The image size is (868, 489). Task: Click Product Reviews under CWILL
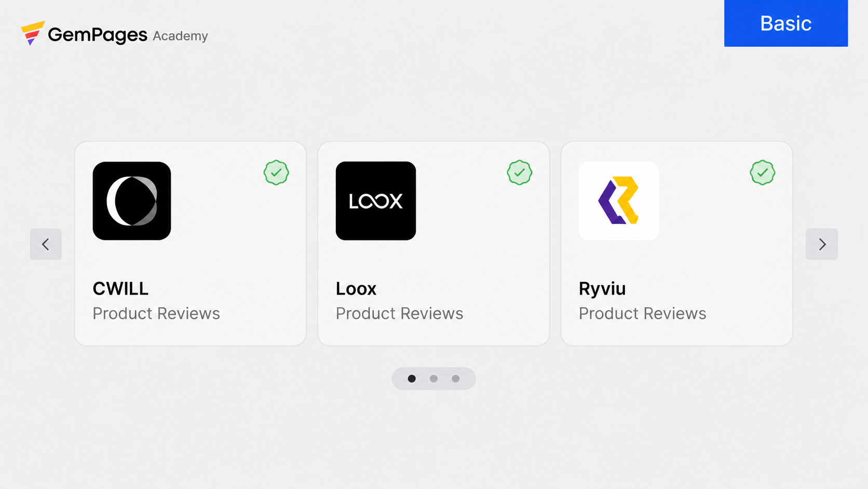coord(156,313)
